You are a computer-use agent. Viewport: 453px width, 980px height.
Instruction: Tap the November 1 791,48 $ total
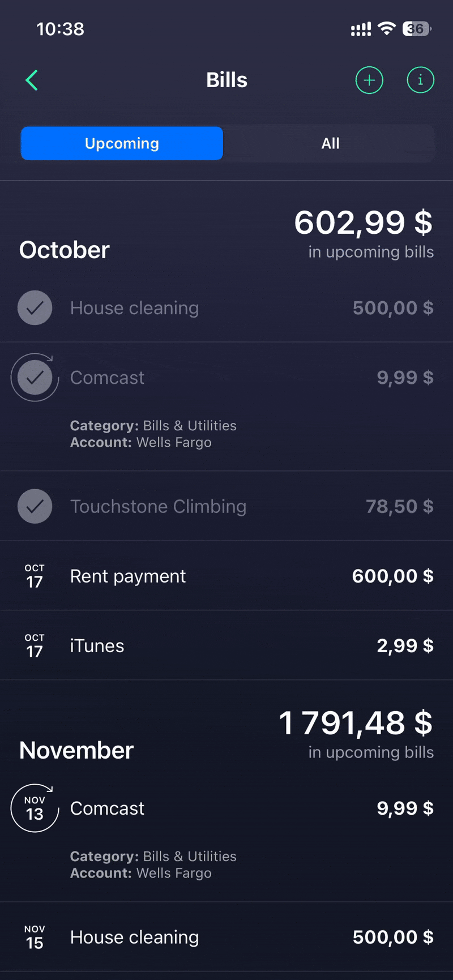coord(356,724)
